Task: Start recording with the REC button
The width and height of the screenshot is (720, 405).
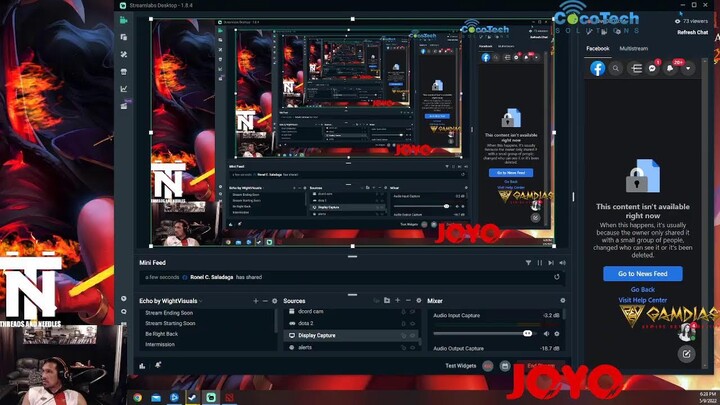Action: click(488, 366)
